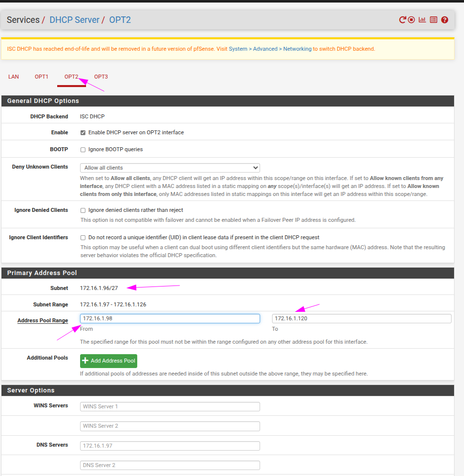The width and height of the screenshot is (464, 476).
Task: Follow the System link in the warning banner
Action: pyautogui.click(x=238, y=49)
